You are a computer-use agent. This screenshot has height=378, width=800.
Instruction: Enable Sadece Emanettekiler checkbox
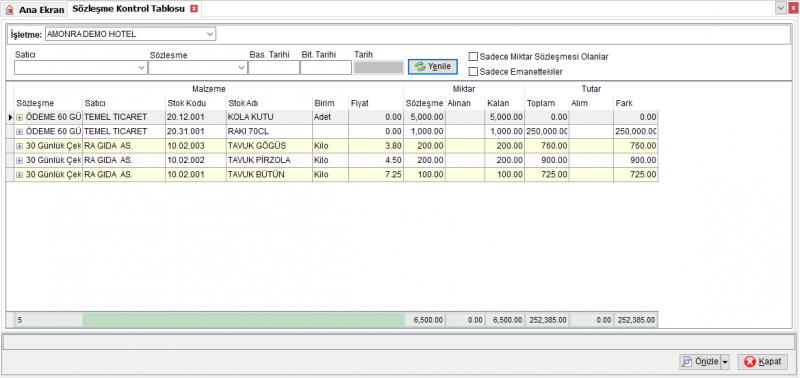(473, 72)
